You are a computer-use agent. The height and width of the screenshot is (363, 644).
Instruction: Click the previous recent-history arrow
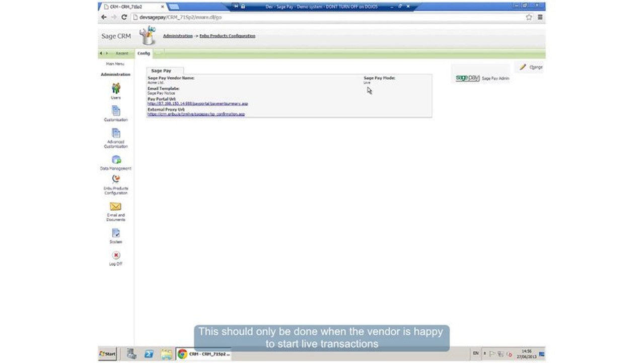click(101, 53)
